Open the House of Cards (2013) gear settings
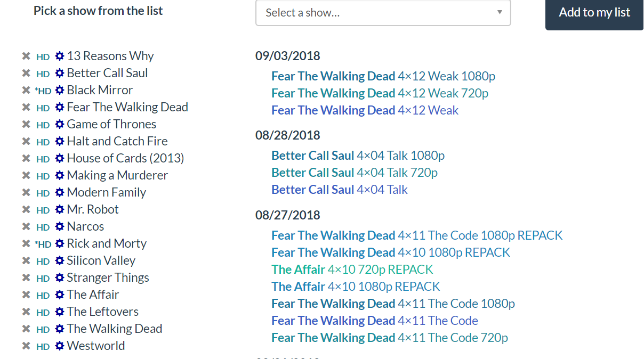This screenshot has height=359, width=644. click(x=60, y=159)
